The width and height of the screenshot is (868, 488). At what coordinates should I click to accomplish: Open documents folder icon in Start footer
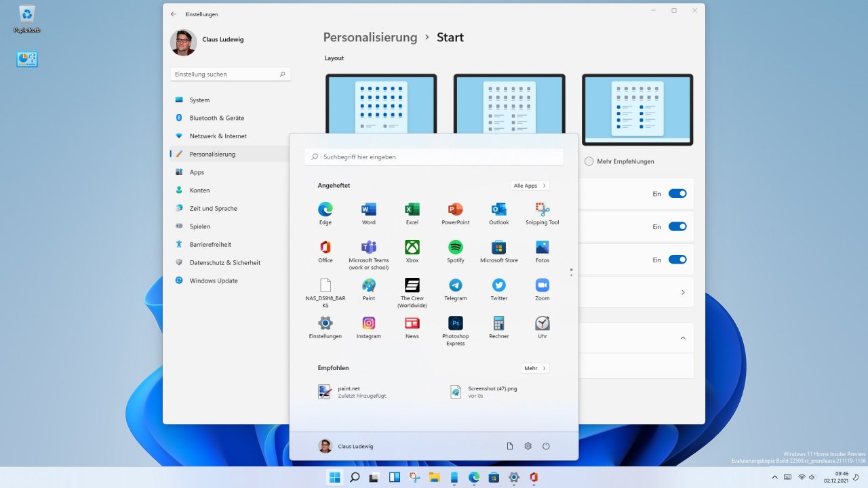click(x=510, y=446)
